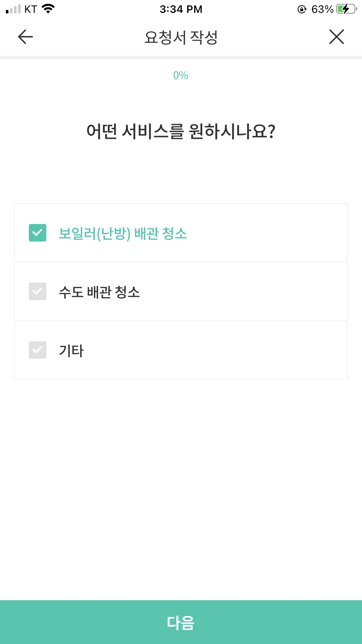Tap the 요청서 작성 header title
This screenshot has width=362, height=644.
[x=181, y=38]
